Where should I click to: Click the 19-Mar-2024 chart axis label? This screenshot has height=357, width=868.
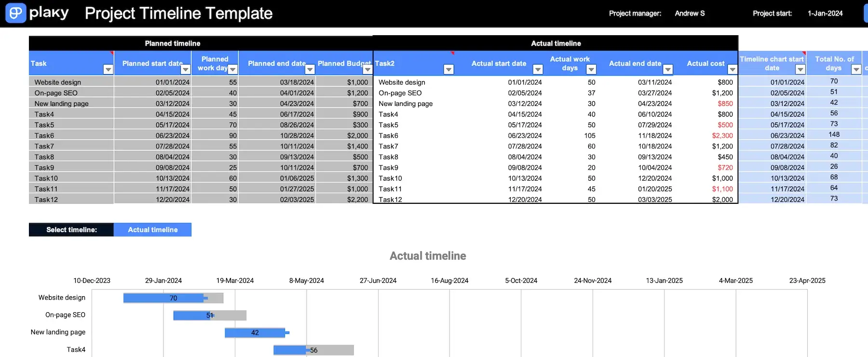(235, 280)
